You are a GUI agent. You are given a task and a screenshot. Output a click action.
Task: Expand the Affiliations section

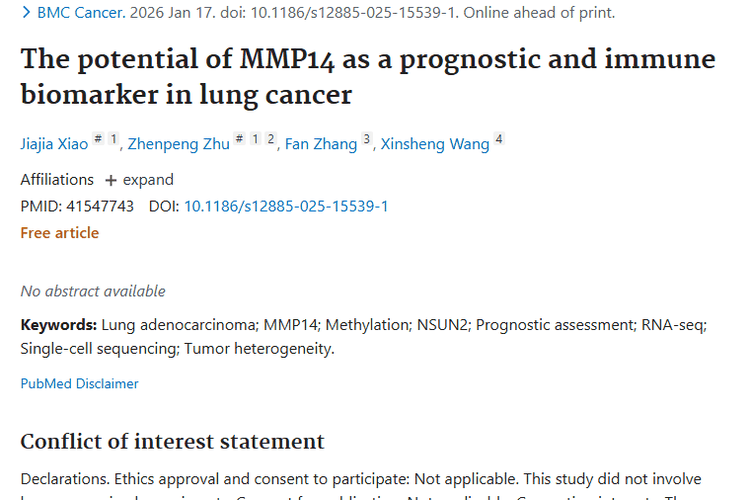point(139,180)
